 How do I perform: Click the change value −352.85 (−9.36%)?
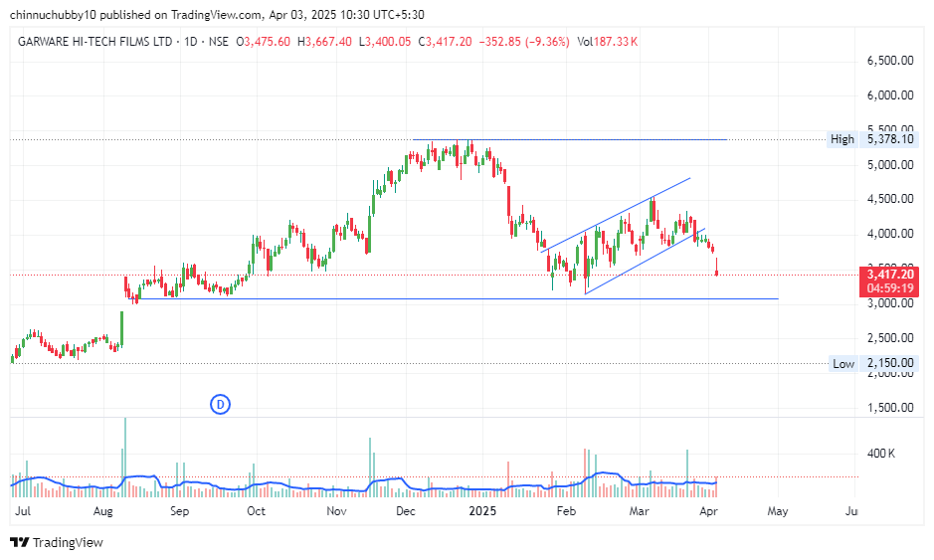pyautogui.click(x=524, y=42)
